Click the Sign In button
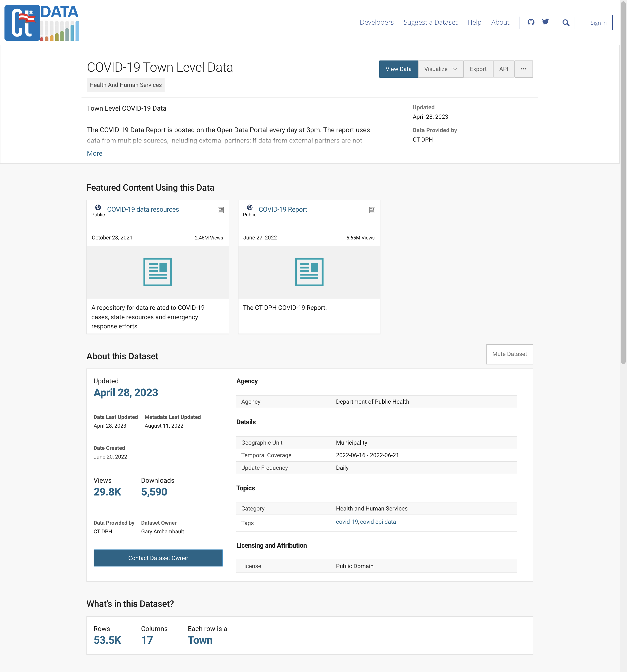The height and width of the screenshot is (672, 627). tap(598, 23)
